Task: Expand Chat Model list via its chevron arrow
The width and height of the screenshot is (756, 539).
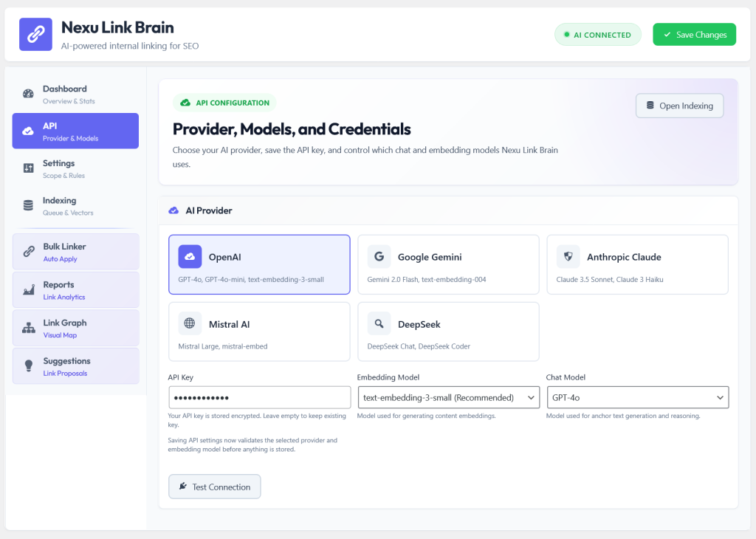Action: 720,398
